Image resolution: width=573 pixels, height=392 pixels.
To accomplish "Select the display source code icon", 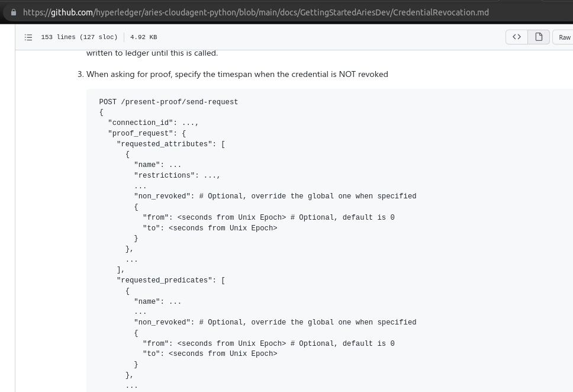I will [x=516, y=37].
